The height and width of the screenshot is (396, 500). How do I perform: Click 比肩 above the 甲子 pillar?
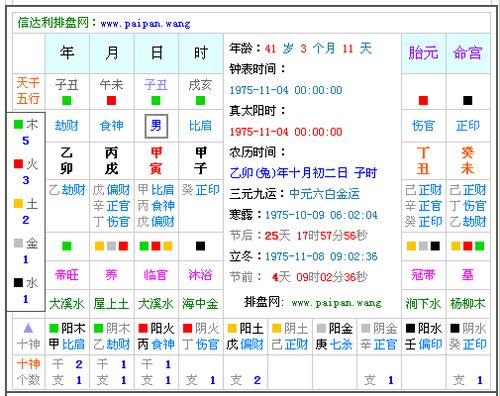click(x=201, y=126)
